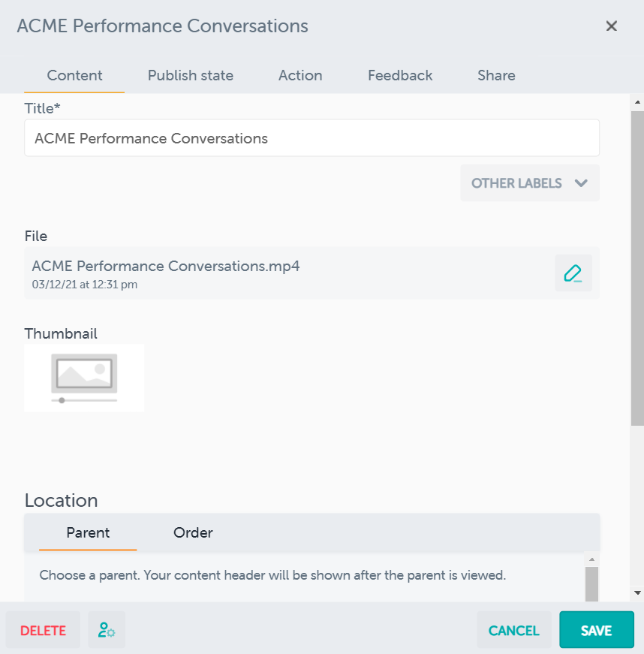The width and height of the screenshot is (644, 654).
Task: Click the video thumbnail placeholder image
Action: point(84,378)
